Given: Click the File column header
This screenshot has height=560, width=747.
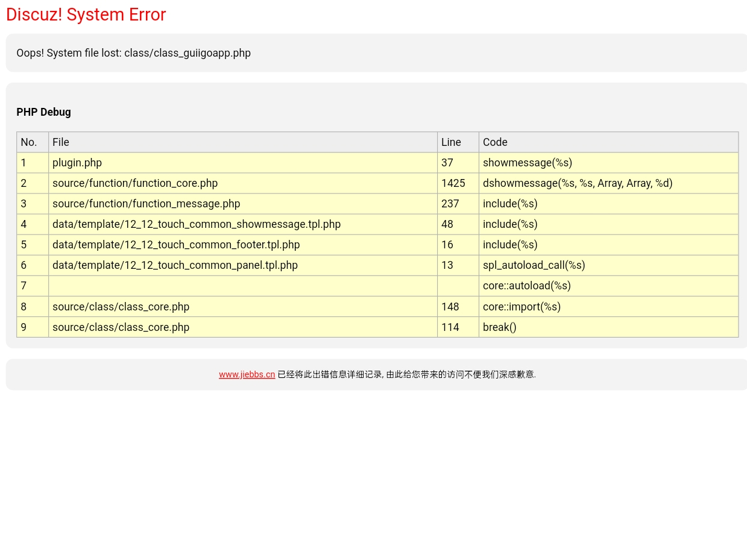Looking at the screenshot, I should 61,142.
